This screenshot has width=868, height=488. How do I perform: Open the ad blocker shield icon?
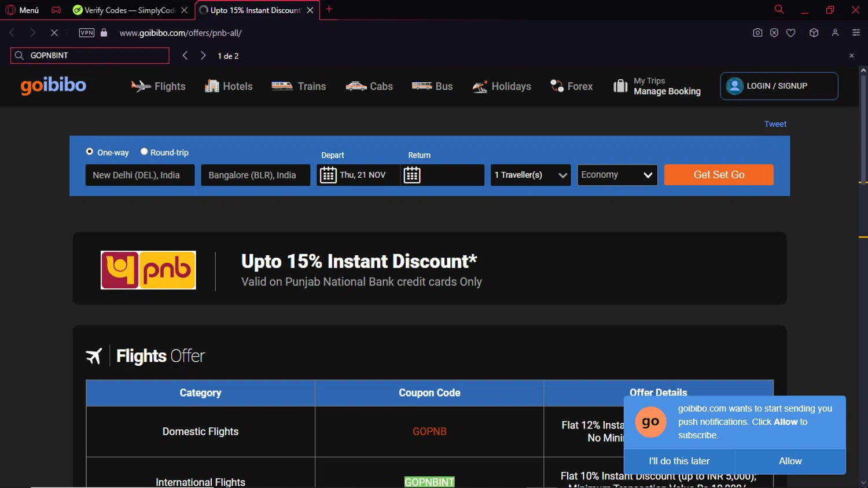774,33
